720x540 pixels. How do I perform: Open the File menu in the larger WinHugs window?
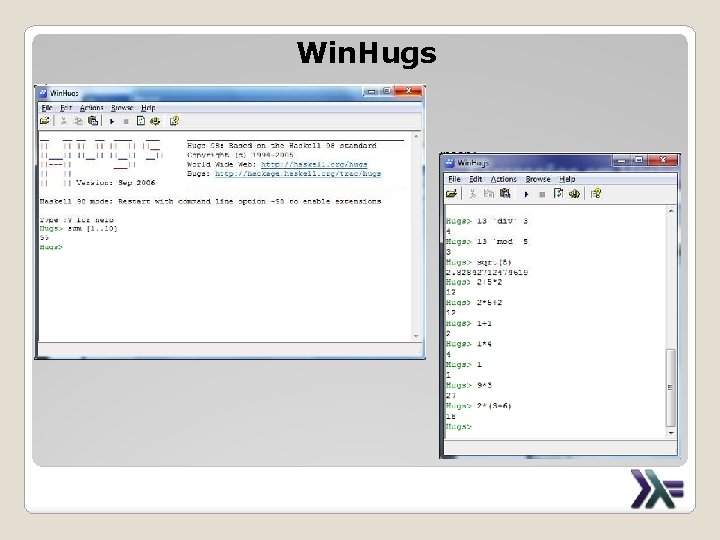coord(46,108)
